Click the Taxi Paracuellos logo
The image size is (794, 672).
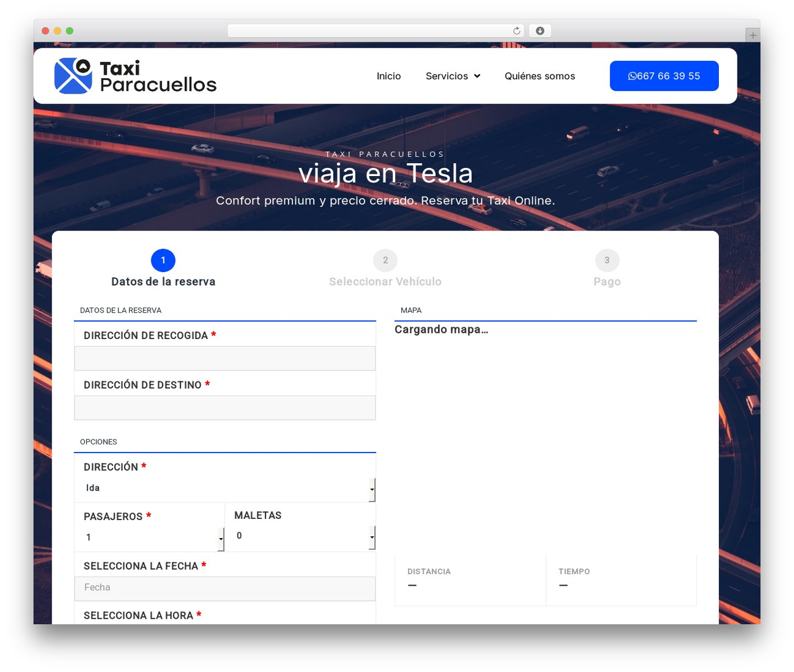pos(135,76)
